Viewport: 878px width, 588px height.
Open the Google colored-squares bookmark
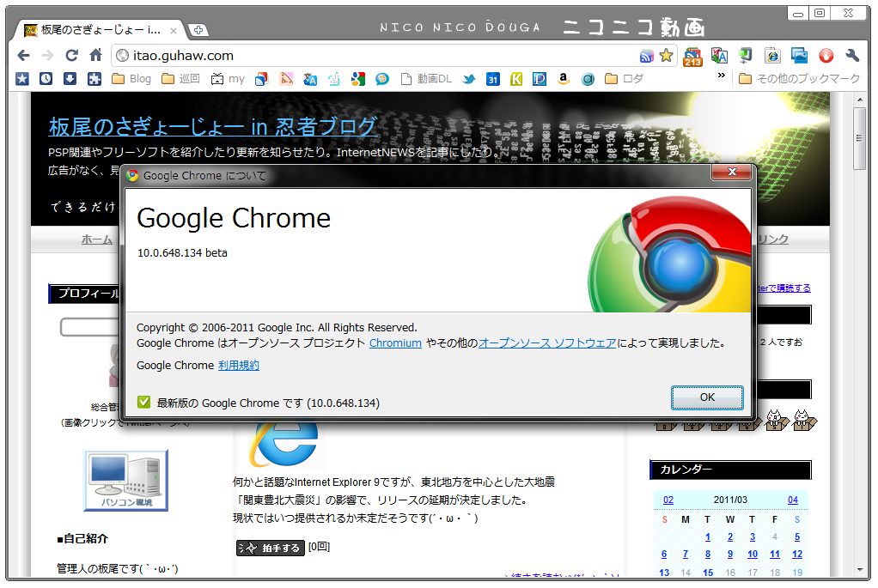tap(358, 80)
